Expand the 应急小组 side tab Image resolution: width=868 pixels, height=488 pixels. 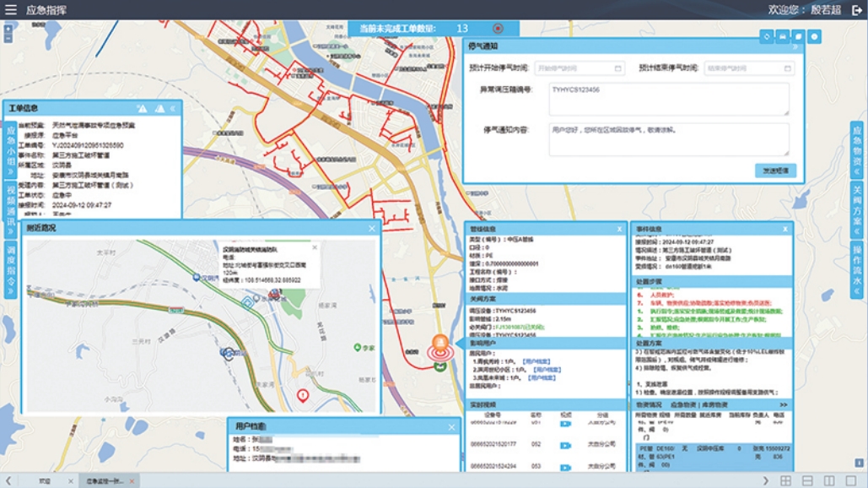pyautogui.click(x=10, y=149)
